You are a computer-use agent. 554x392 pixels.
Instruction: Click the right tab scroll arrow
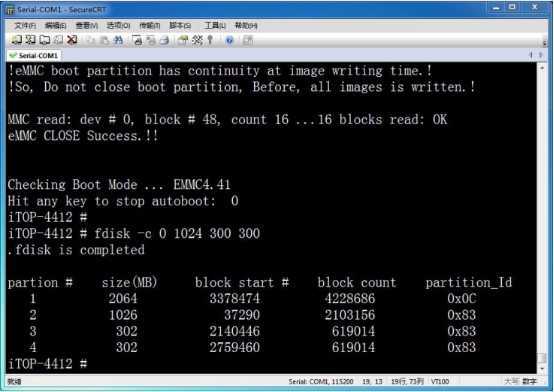tap(541, 55)
